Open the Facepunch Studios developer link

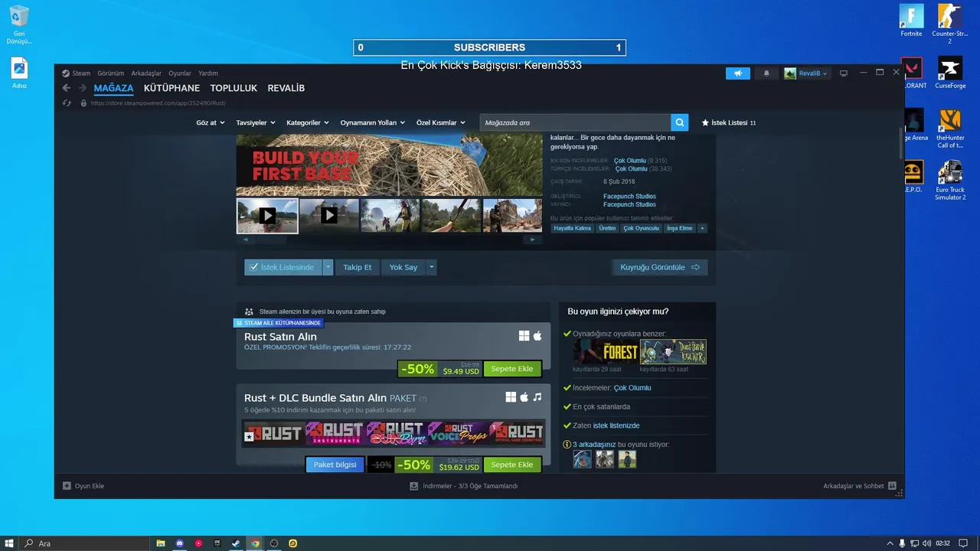coord(629,197)
